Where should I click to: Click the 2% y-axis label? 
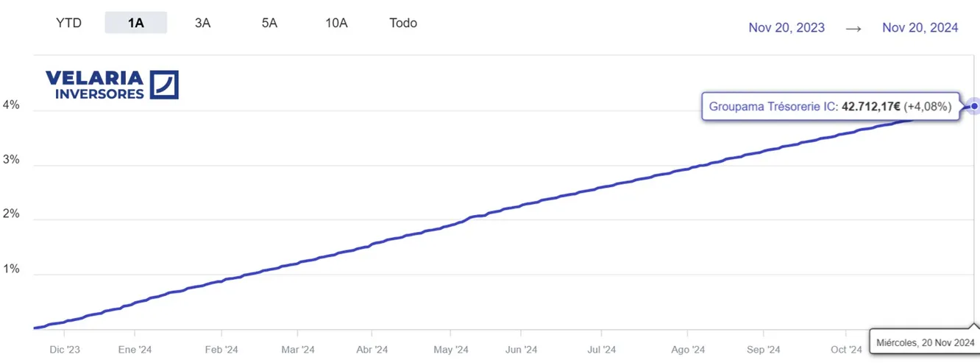pos(11,215)
